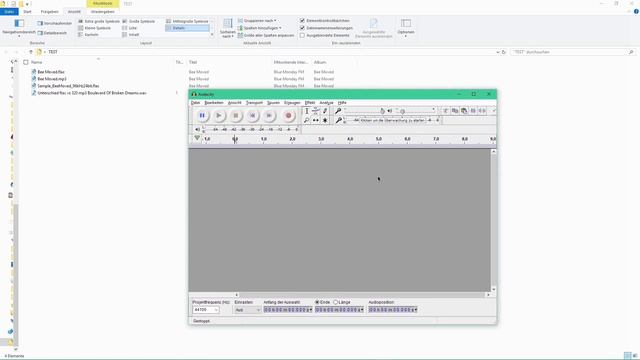Click the Play button in Audacity

(219, 116)
